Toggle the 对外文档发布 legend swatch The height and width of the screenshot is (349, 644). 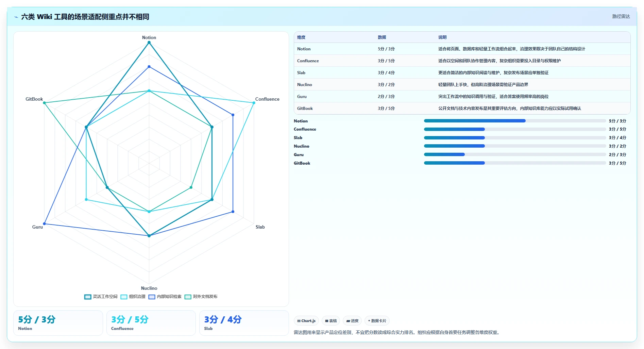(188, 297)
